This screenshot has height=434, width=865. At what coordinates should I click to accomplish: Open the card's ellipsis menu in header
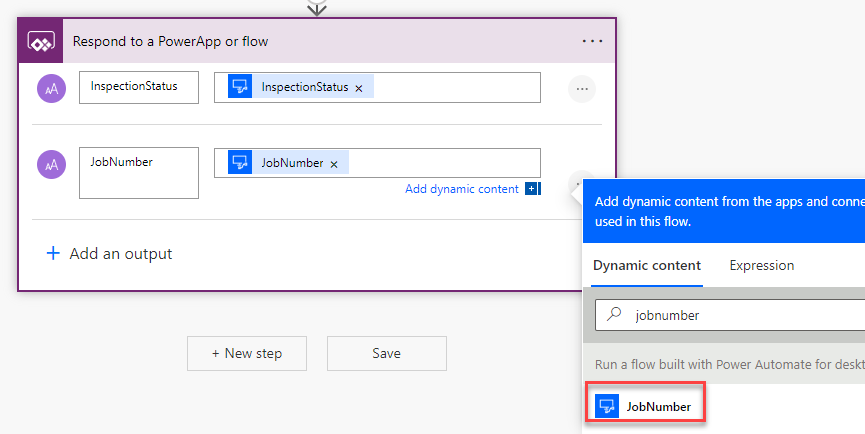pyautogui.click(x=592, y=42)
